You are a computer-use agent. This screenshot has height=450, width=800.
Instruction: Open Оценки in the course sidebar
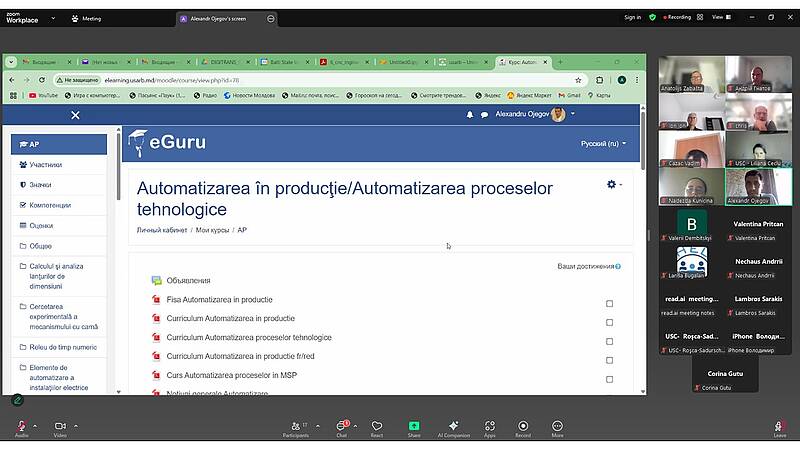(x=59, y=226)
